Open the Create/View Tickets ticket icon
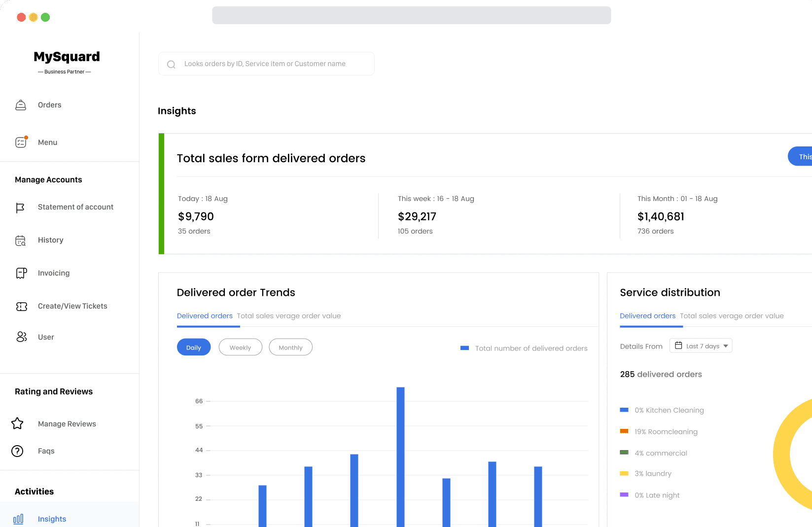 tap(21, 307)
